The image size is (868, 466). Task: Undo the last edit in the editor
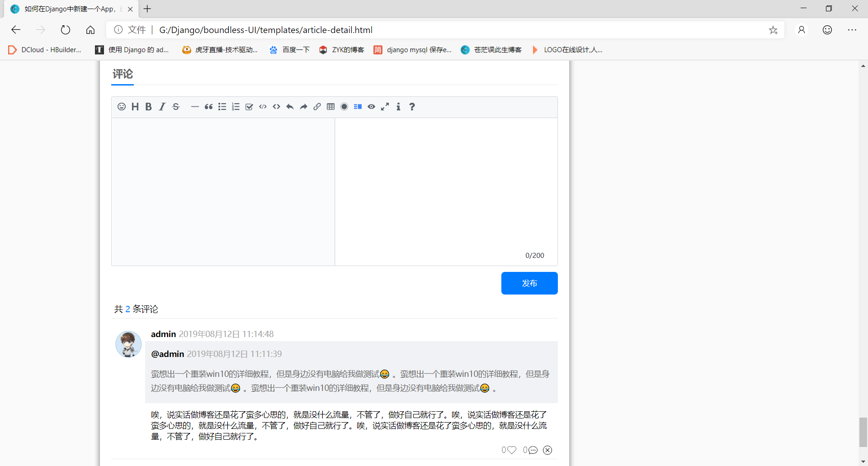point(290,107)
